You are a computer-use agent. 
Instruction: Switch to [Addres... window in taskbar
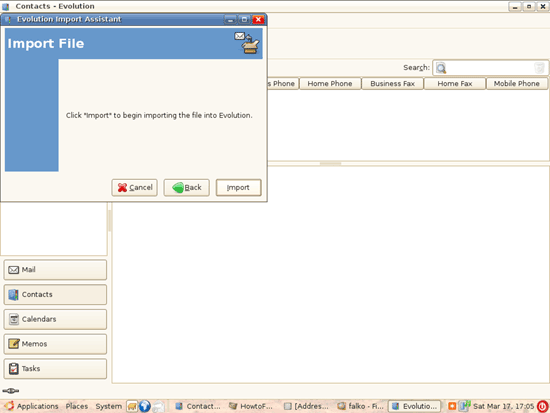click(306, 406)
